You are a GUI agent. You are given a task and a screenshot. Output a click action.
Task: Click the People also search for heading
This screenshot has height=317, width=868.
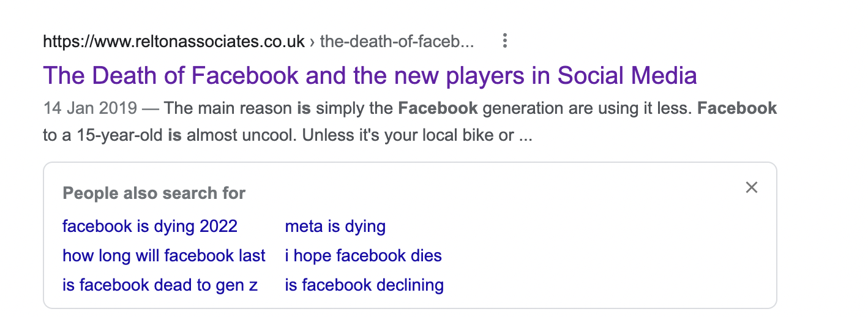pos(154,193)
